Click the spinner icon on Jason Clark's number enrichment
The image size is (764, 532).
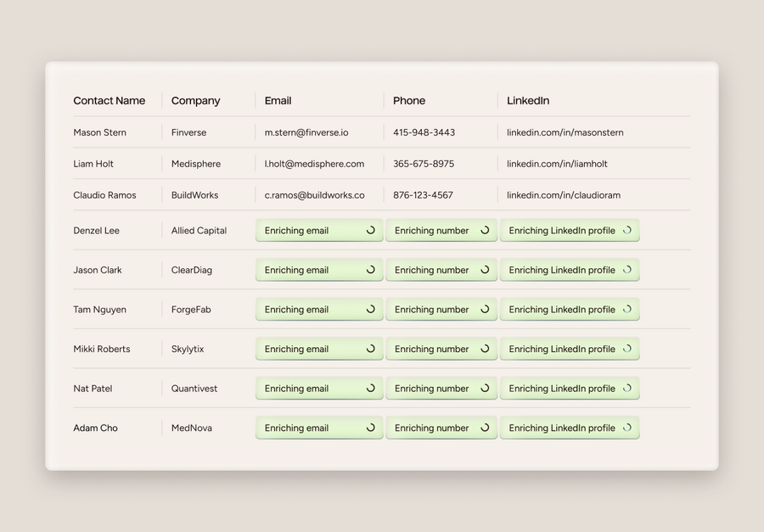(486, 270)
